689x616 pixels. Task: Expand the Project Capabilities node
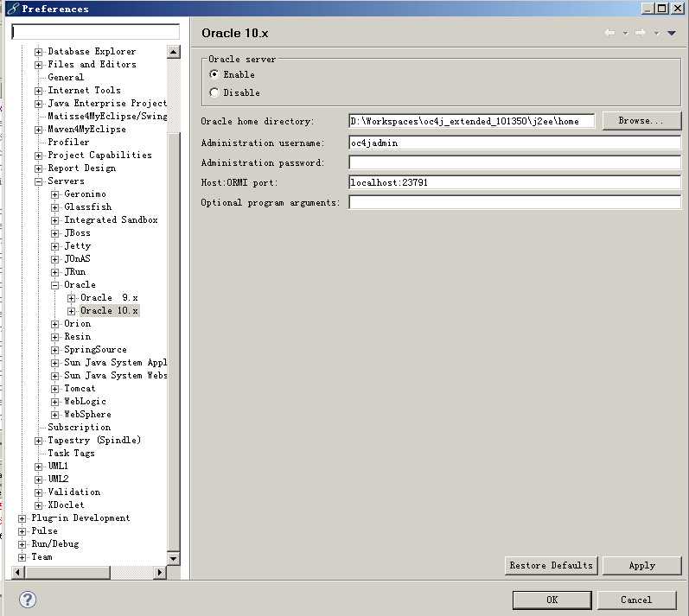pyautogui.click(x=39, y=156)
